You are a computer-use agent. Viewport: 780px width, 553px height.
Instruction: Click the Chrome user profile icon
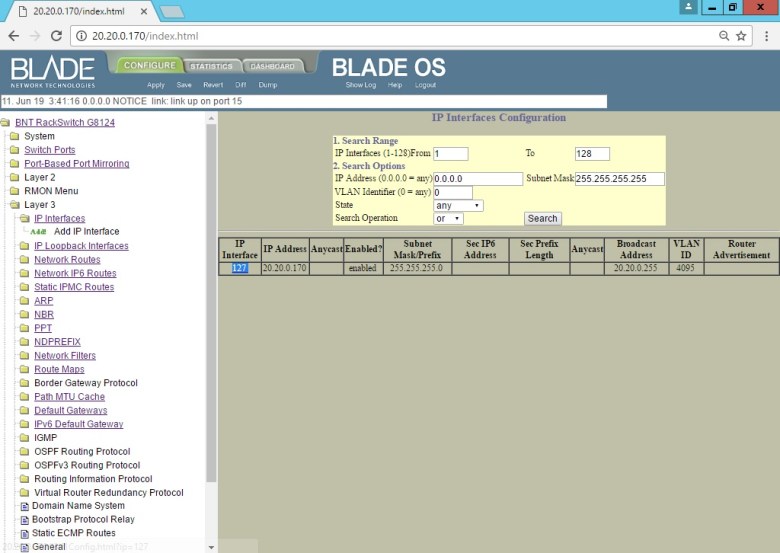688,7
